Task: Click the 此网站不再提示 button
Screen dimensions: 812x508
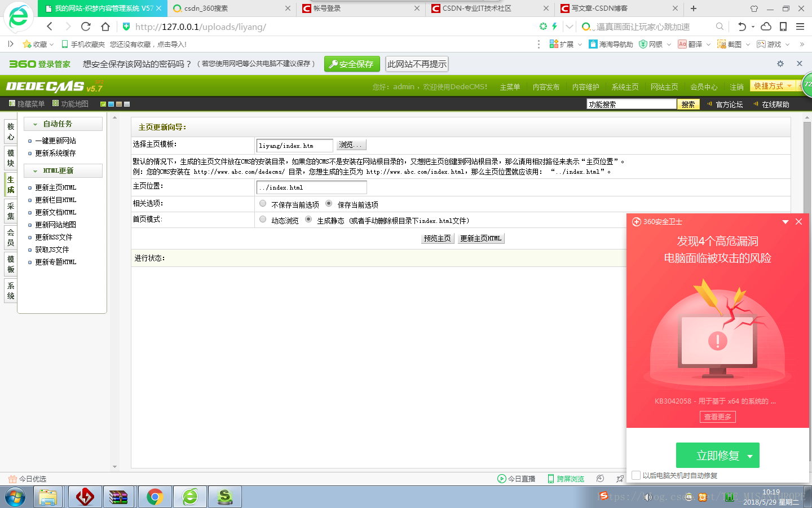Action: 417,64
